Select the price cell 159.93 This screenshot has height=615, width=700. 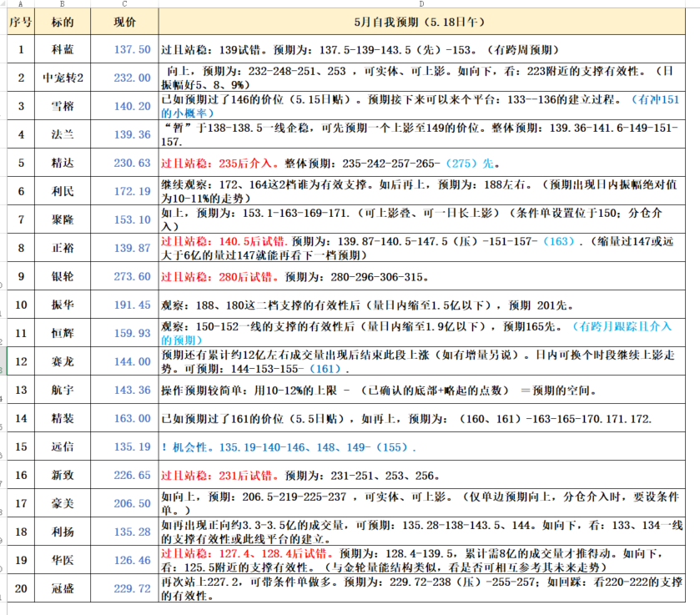point(124,333)
